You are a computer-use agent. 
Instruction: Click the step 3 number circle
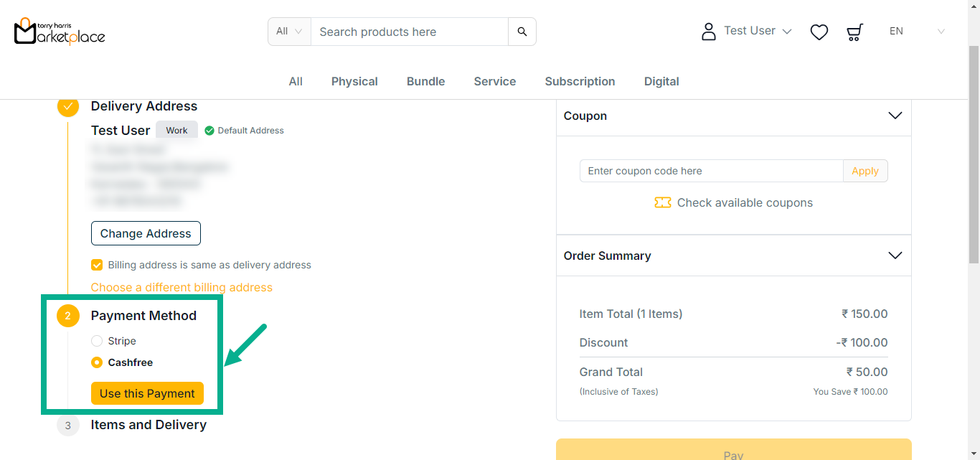coord(68,426)
